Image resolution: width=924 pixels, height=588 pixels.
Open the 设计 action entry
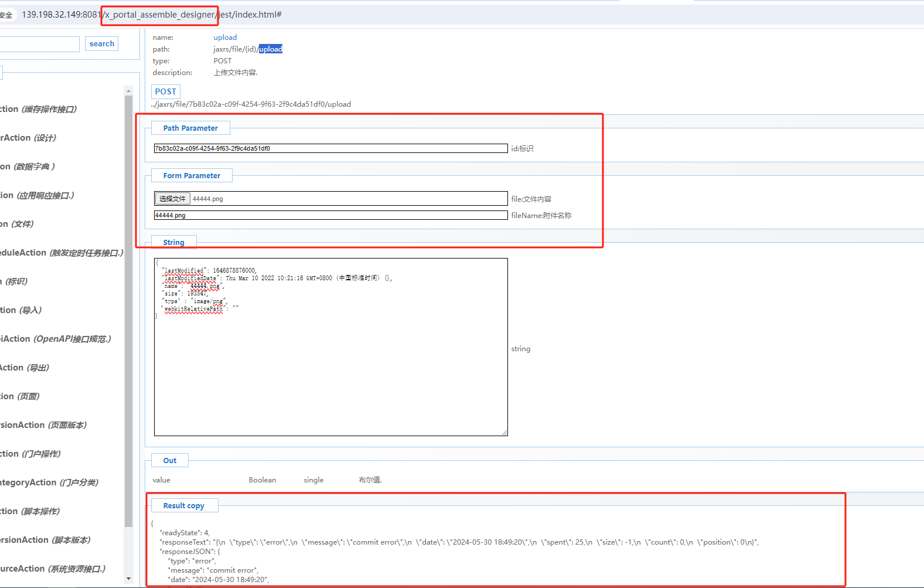(28, 138)
